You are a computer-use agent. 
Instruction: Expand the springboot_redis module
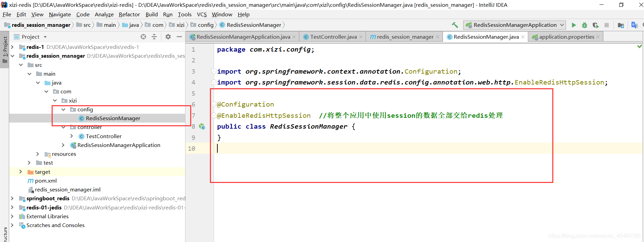12,199
